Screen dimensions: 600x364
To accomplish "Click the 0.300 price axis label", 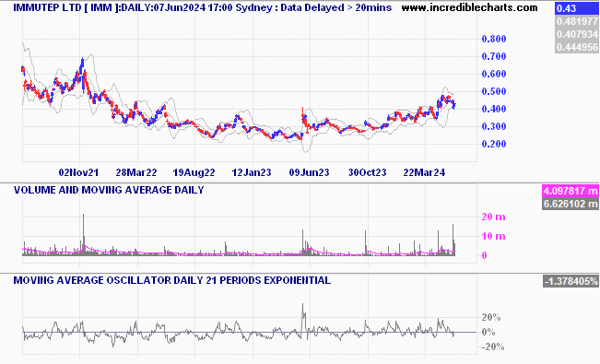I will [x=494, y=126].
